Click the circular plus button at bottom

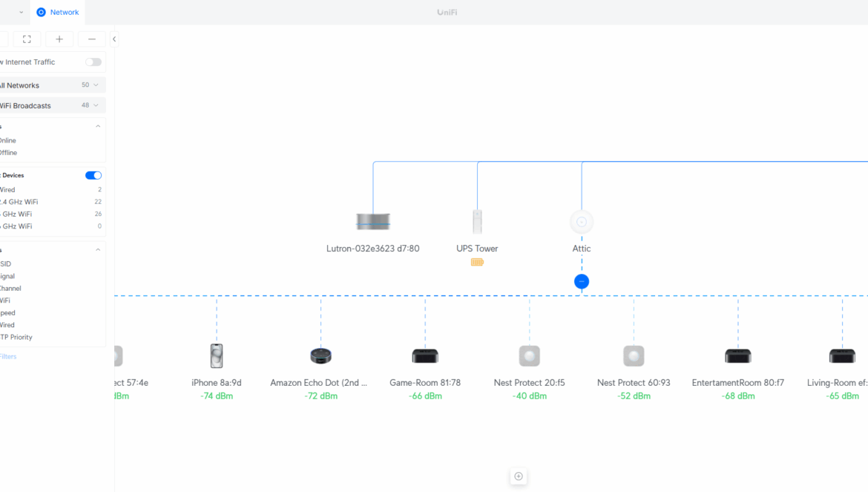519,476
